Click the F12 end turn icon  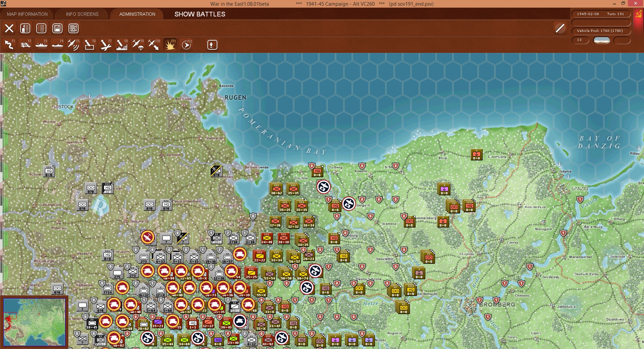186,45
